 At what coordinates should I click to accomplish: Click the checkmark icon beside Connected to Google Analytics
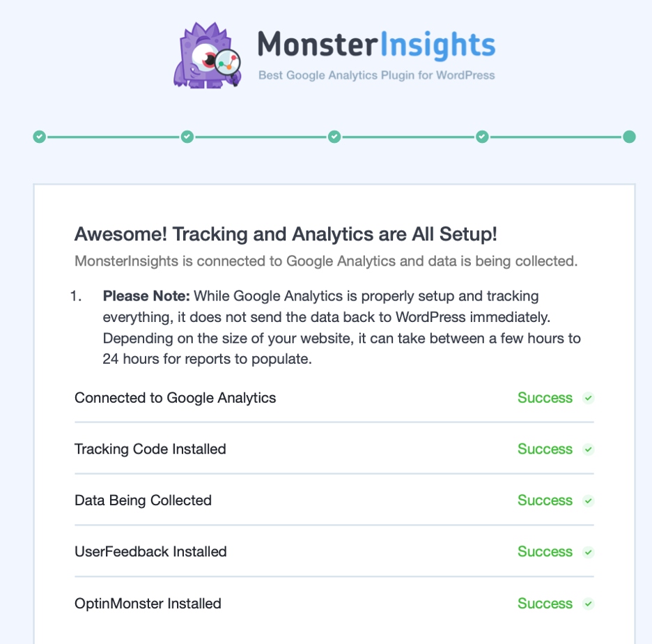588,398
